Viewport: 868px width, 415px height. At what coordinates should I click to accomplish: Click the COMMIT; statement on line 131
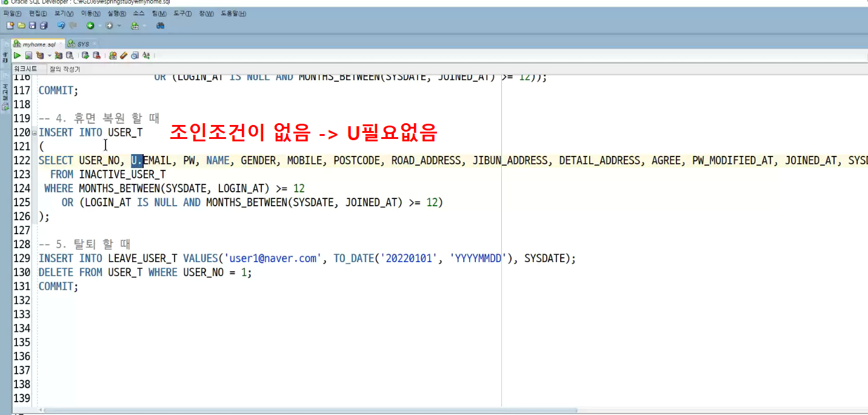tap(59, 286)
